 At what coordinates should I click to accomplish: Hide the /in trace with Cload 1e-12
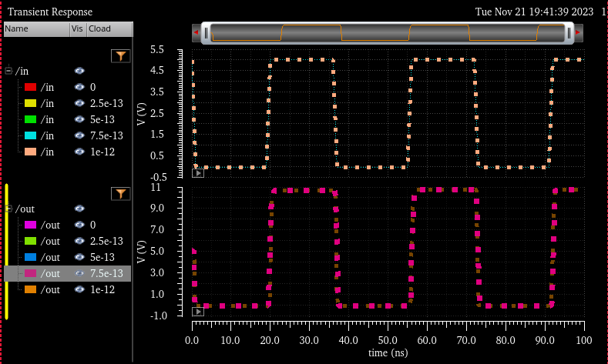[79, 152]
